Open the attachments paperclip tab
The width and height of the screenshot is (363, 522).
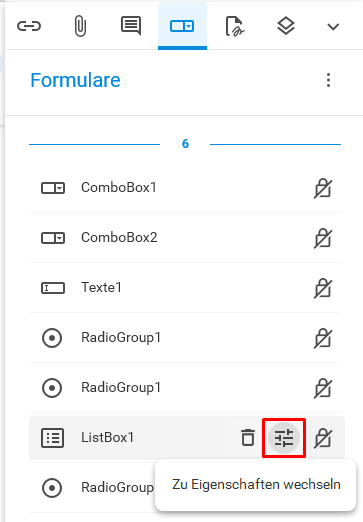(80, 26)
